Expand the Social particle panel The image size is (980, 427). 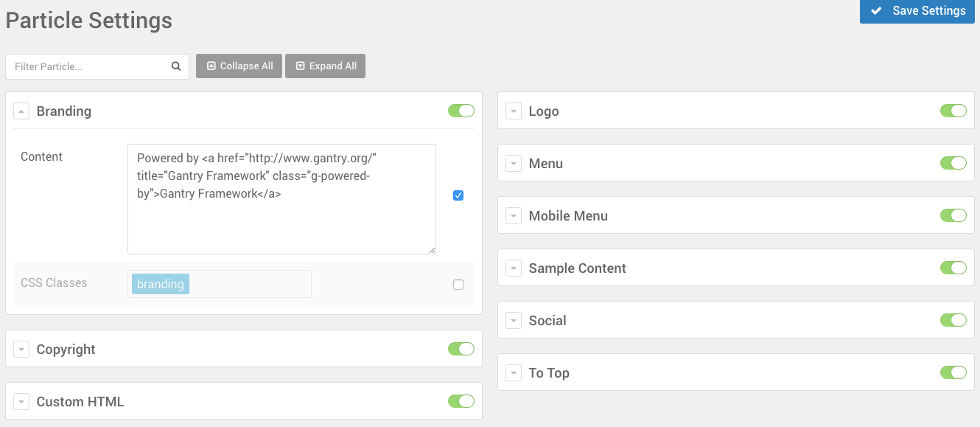514,321
